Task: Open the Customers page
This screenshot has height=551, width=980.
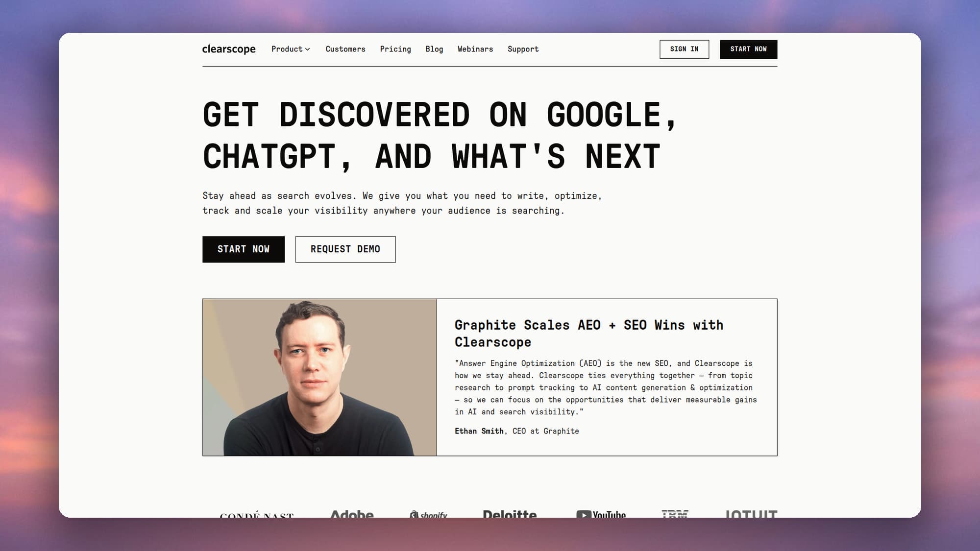Action: click(x=345, y=49)
